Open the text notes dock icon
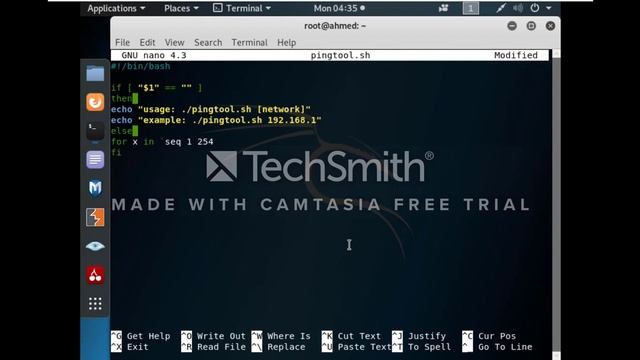The image size is (640, 360). tap(95, 160)
